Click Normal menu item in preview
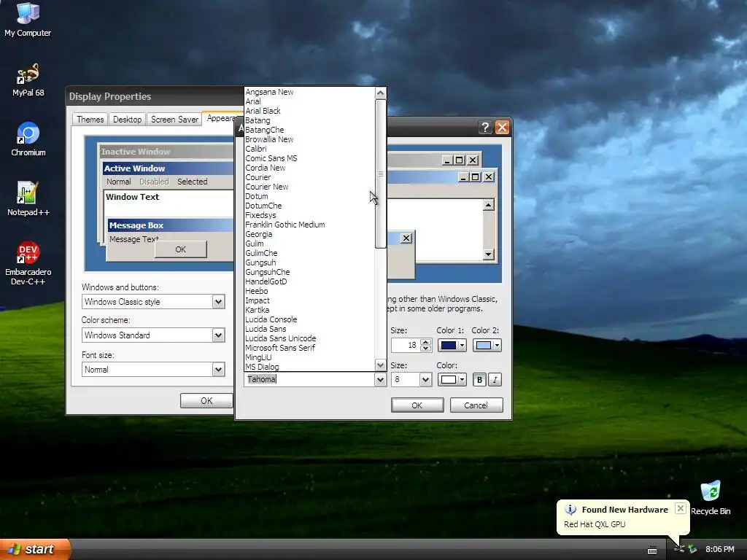The image size is (747, 560). tap(119, 182)
